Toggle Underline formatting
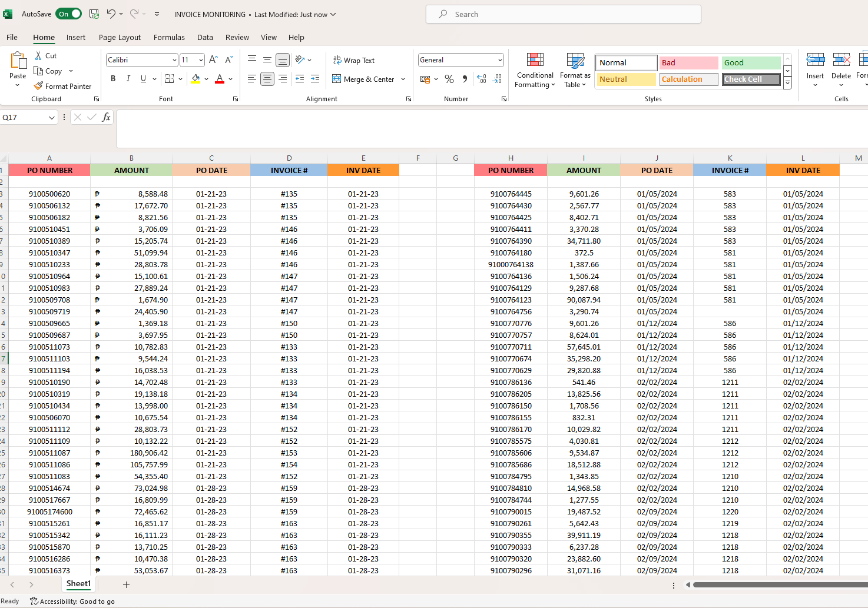The image size is (868, 608). [x=143, y=79]
